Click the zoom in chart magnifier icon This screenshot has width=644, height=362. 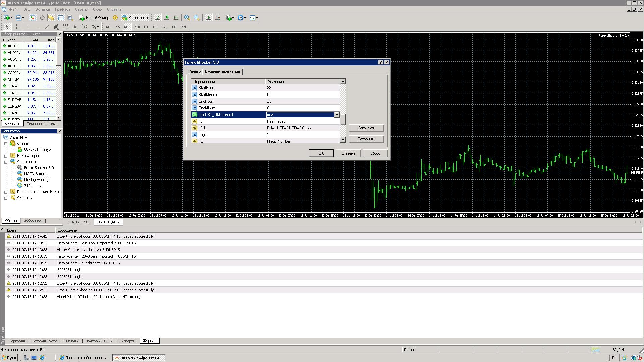(x=187, y=18)
